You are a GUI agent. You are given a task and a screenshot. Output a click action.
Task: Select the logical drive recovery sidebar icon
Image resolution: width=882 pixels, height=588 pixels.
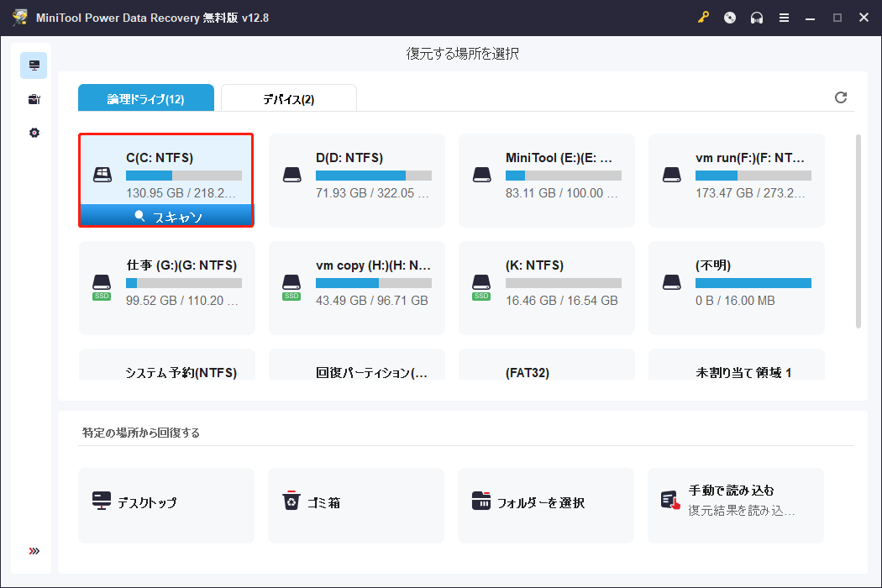[33, 65]
